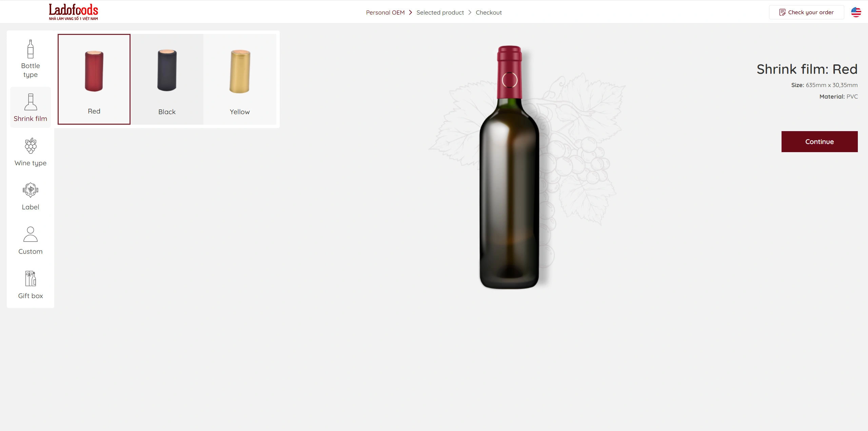Choose the Red shrink film option
The height and width of the screenshot is (431, 868).
(x=94, y=79)
